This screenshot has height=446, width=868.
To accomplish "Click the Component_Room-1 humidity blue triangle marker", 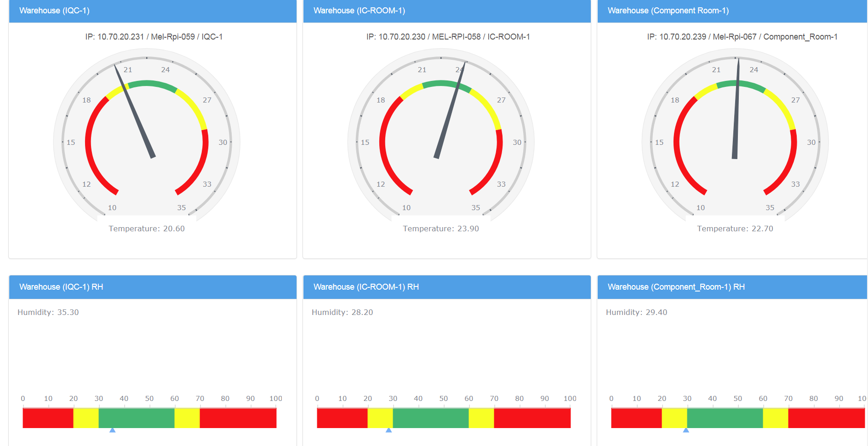I will click(x=686, y=430).
